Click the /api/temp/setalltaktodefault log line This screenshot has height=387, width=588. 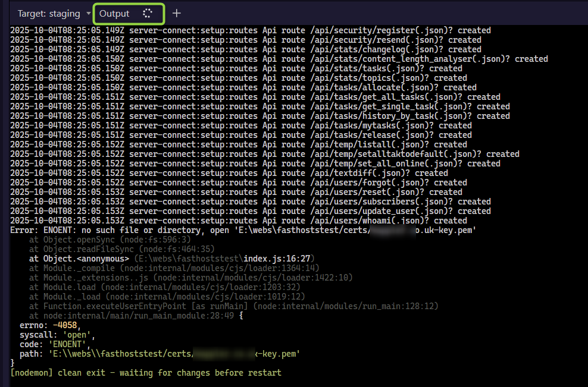click(264, 154)
